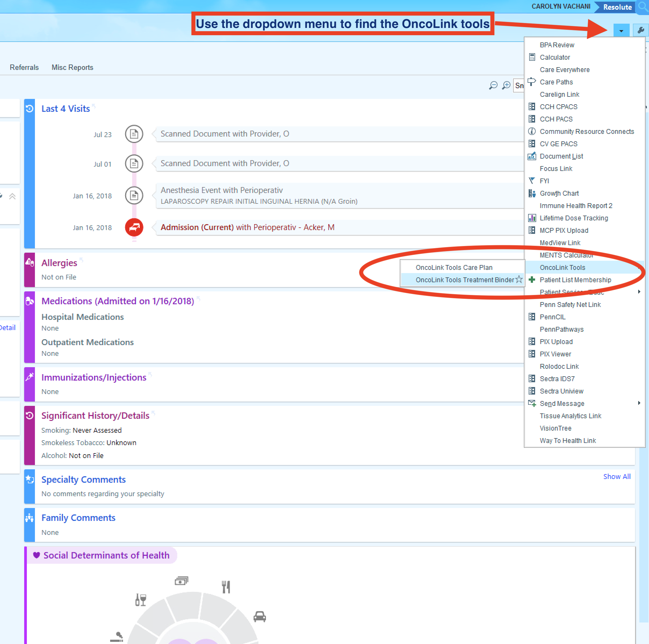Click the red Admission bed icon
The height and width of the screenshot is (644, 649).
pyautogui.click(x=134, y=228)
